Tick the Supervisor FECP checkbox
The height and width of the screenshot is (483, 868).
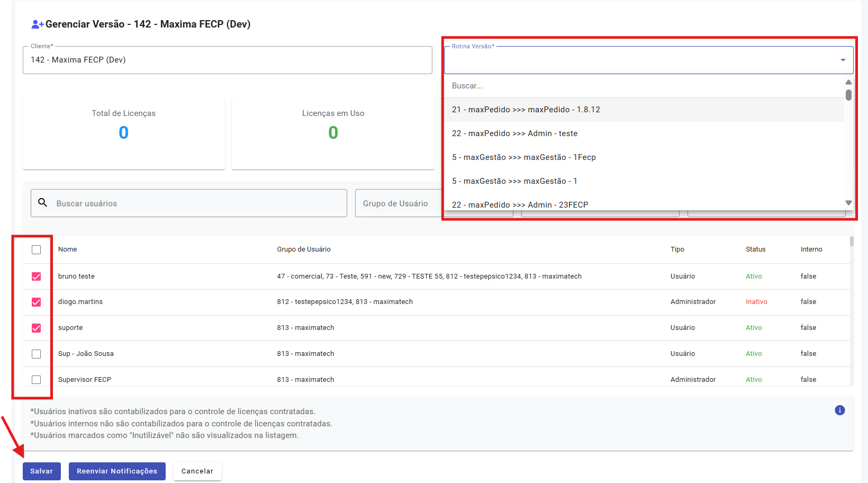36,380
